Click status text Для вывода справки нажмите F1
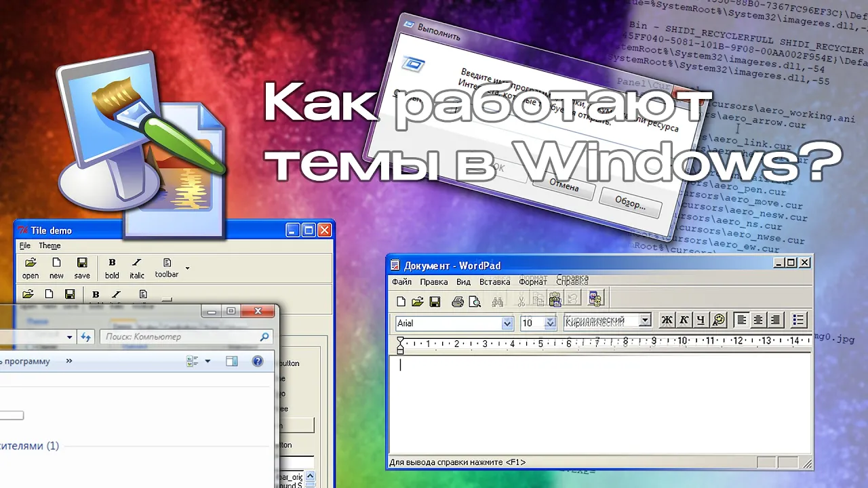Screen dimensions: 868x488 457,462
